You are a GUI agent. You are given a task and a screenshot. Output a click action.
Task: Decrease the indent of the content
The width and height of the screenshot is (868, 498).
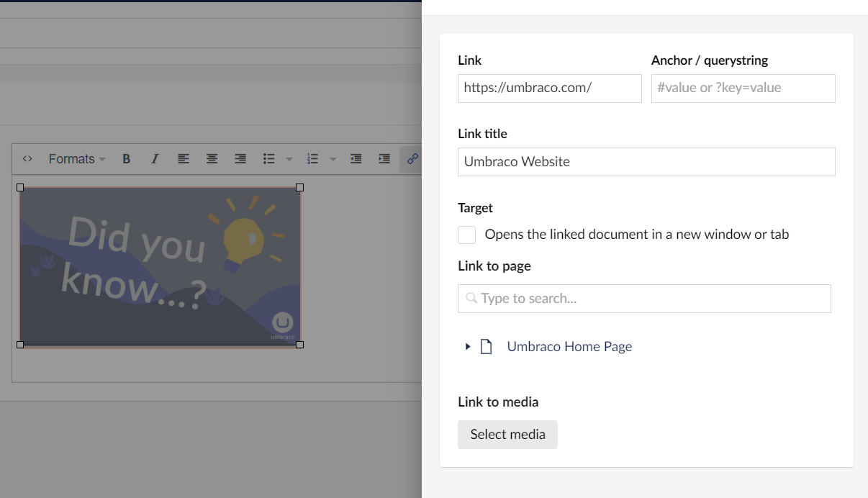tap(356, 159)
